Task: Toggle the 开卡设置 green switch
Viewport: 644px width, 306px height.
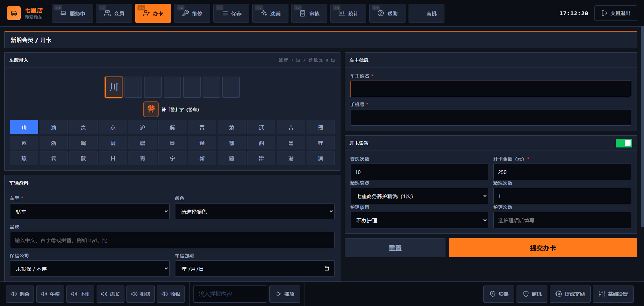Action: (x=624, y=143)
